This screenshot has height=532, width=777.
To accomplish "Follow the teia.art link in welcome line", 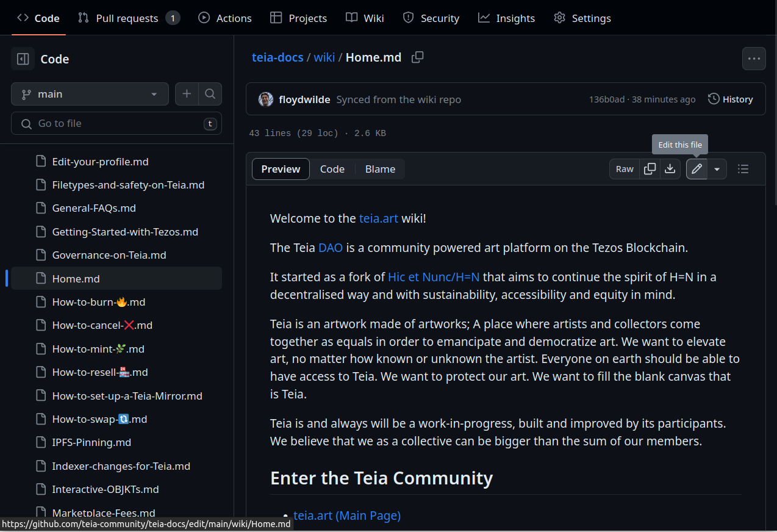I will (378, 218).
